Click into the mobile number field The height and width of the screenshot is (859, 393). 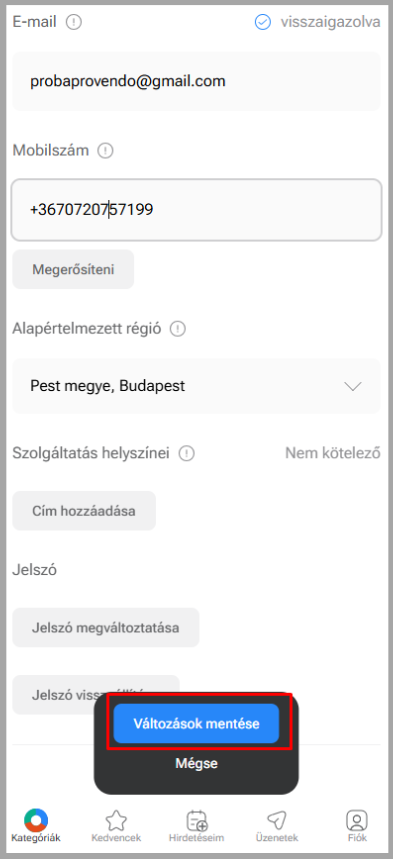(196, 210)
